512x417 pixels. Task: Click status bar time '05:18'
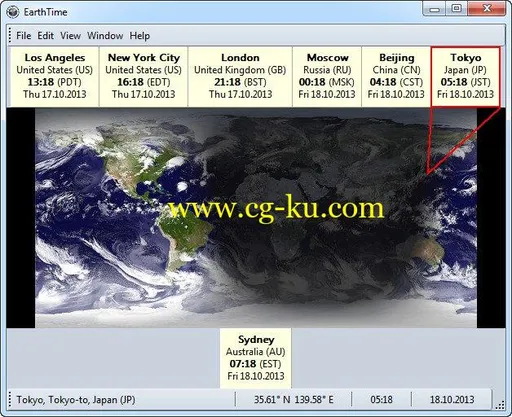coord(381,399)
